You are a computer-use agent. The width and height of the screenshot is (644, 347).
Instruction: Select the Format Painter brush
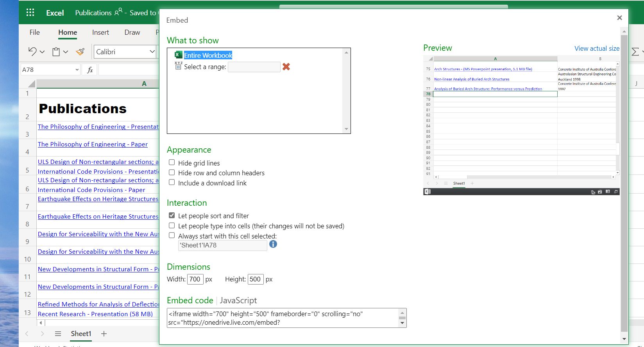coord(80,52)
